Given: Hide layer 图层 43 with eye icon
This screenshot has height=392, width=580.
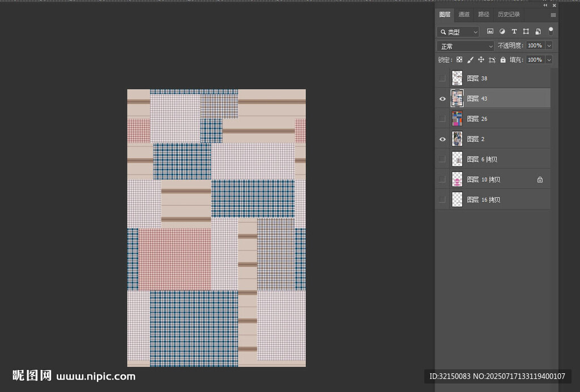Looking at the screenshot, I should click(442, 99).
